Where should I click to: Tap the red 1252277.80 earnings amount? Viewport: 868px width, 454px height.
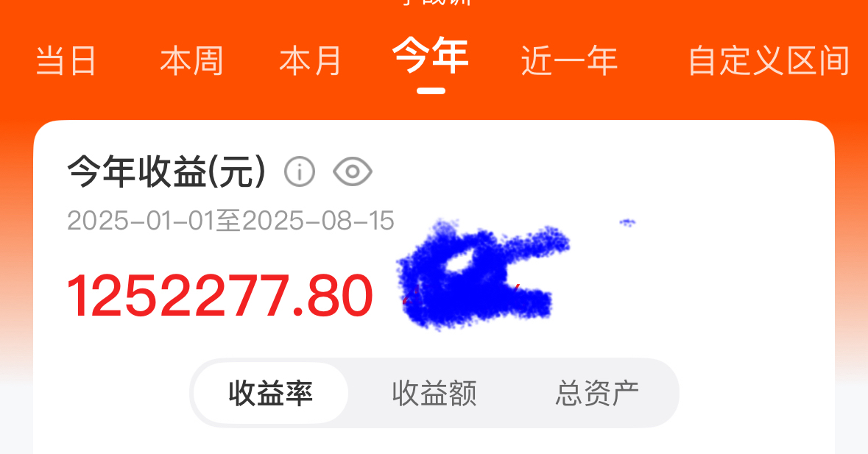click(x=220, y=297)
